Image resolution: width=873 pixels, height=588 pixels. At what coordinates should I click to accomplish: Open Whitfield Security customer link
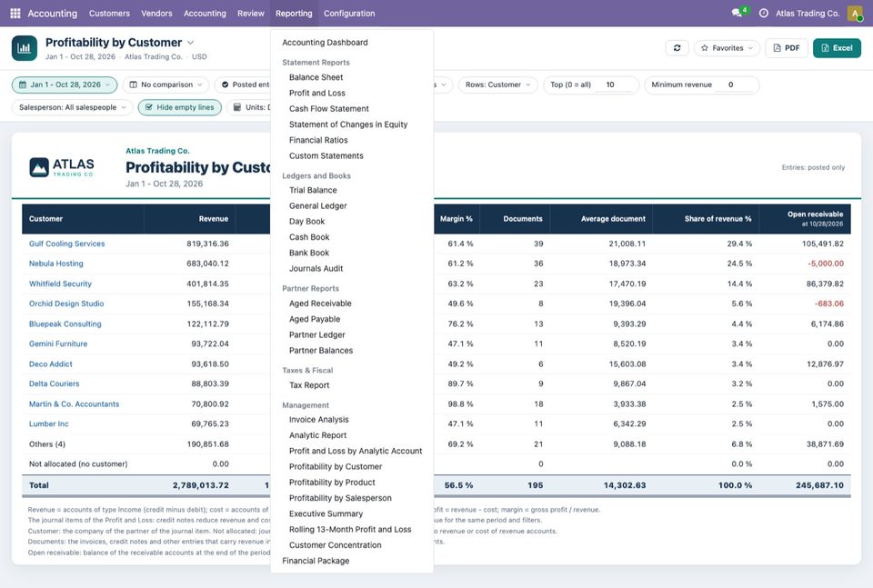tap(60, 284)
